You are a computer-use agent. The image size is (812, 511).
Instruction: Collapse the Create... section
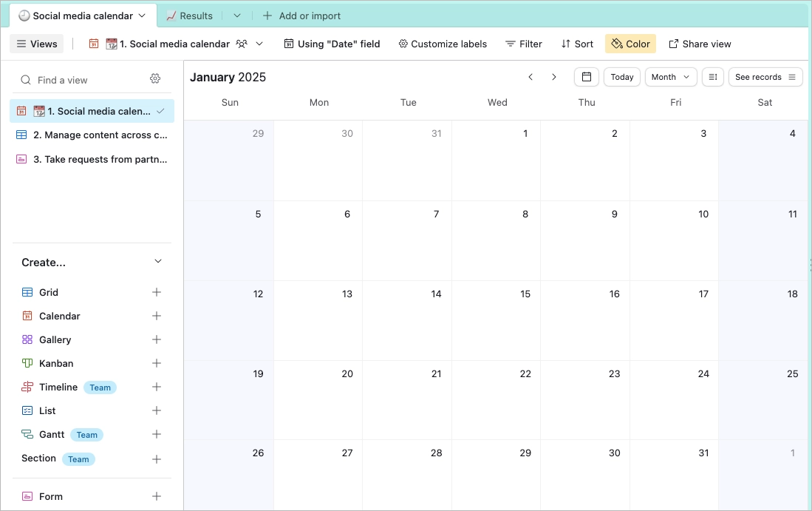(x=157, y=261)
